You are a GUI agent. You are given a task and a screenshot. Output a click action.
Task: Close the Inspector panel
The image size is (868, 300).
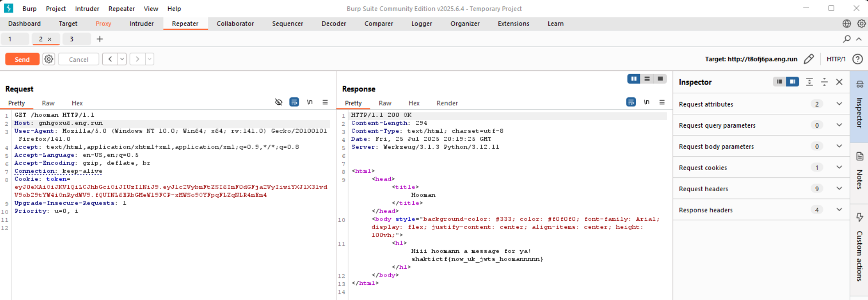point(839,82)
